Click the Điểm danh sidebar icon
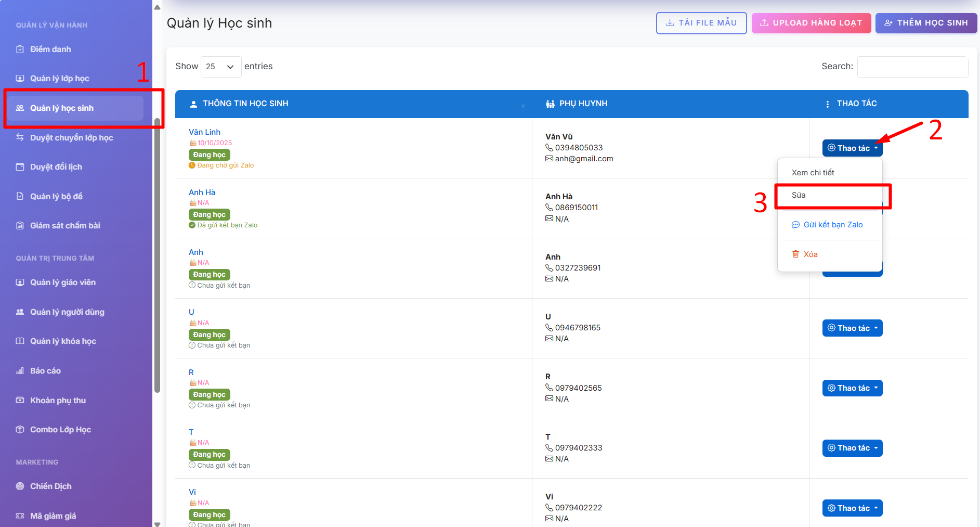The height and width of the screenshot is (527, 980). click(x=20, y=49)
